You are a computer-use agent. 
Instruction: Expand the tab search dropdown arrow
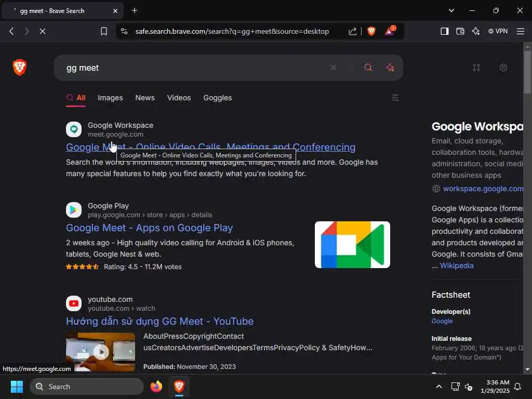[451, 10]
